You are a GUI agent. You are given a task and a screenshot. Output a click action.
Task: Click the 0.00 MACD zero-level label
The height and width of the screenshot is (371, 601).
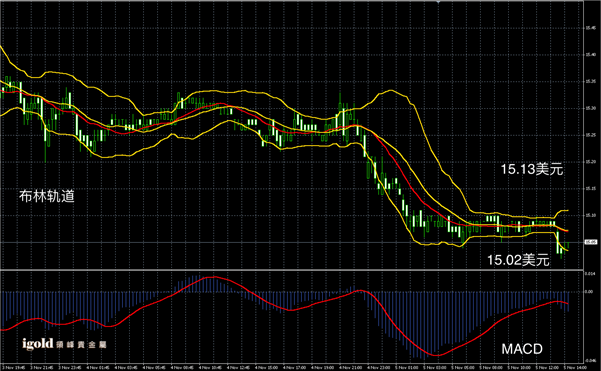point(589,292)
